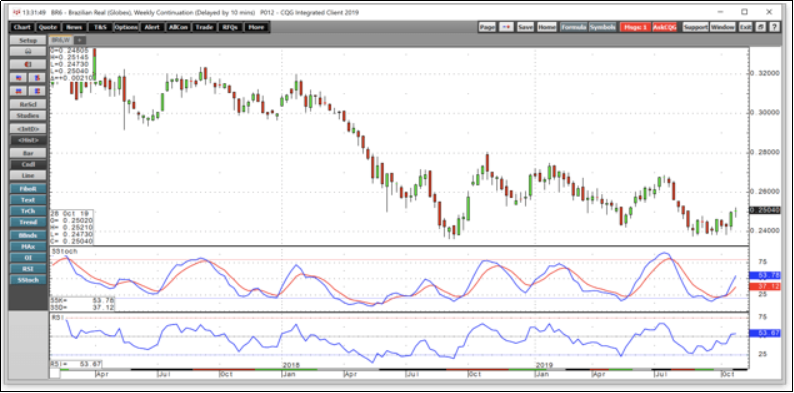The image size is (794, 393).
Task: Click the two-dot icon next to Page
Action: [x=506, y=27]
